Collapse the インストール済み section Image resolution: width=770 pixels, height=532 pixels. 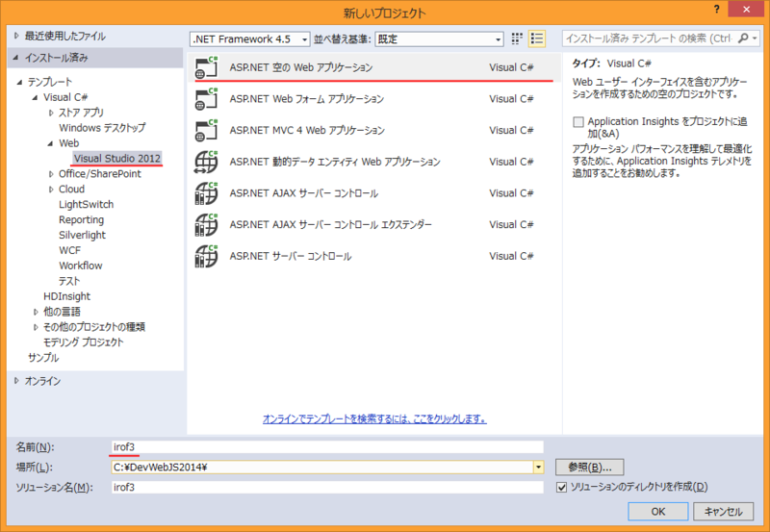[x=16, y=58]
